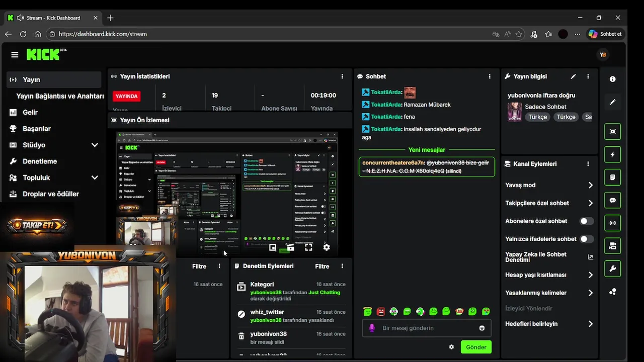The width and height of the screenshot is (644, 362).
Task: Select Yayın in the left sidebar
Action: click(x=54, y=79)
